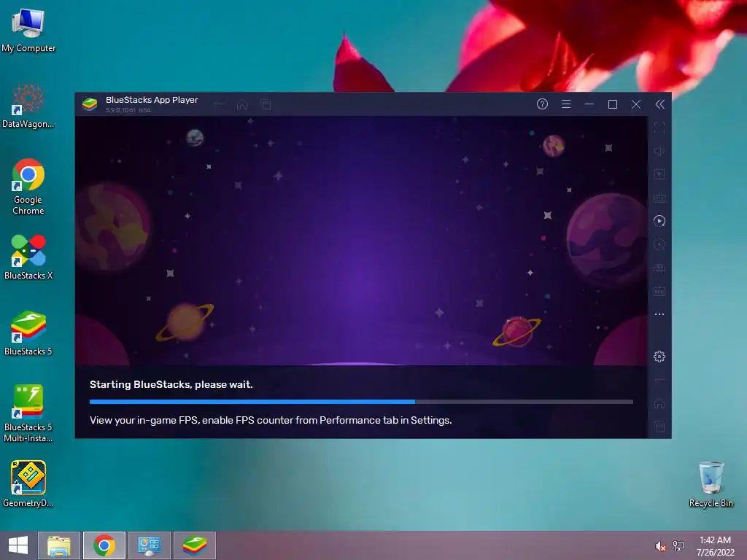Maximize the BlueStacks App Player window

tap(613, 104)
